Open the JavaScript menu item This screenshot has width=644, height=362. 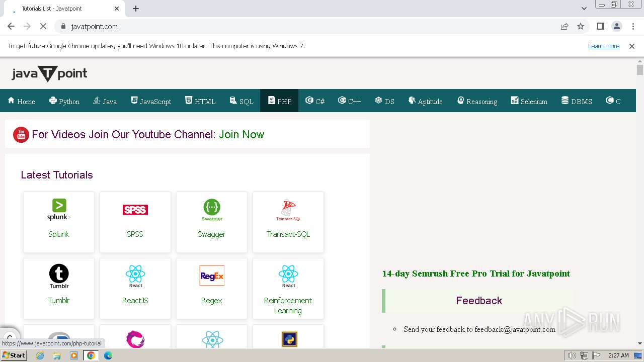151,101
